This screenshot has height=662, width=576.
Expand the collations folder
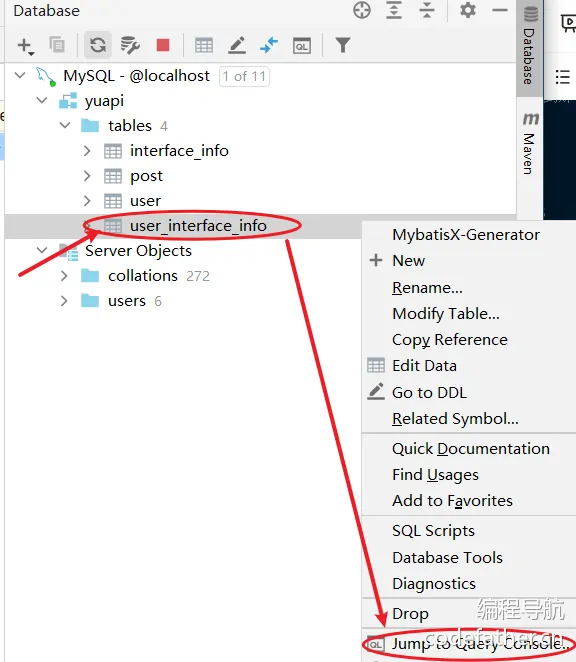click(64, 276)
